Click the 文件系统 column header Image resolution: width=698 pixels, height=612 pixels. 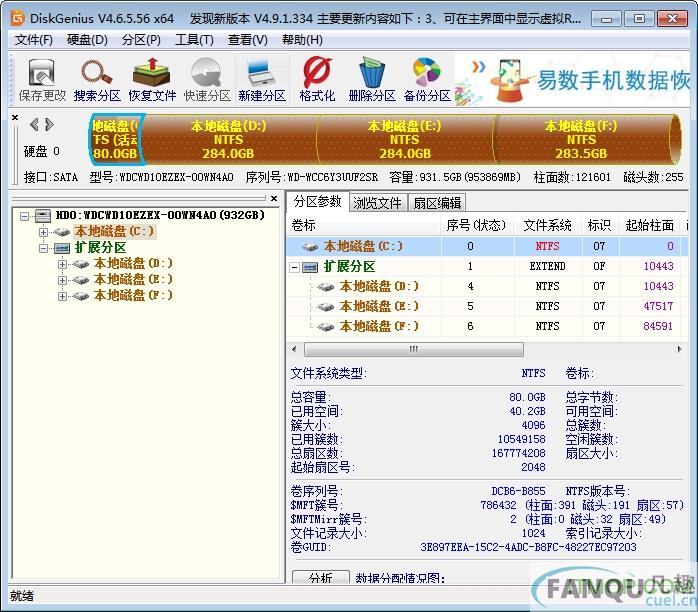548,225
